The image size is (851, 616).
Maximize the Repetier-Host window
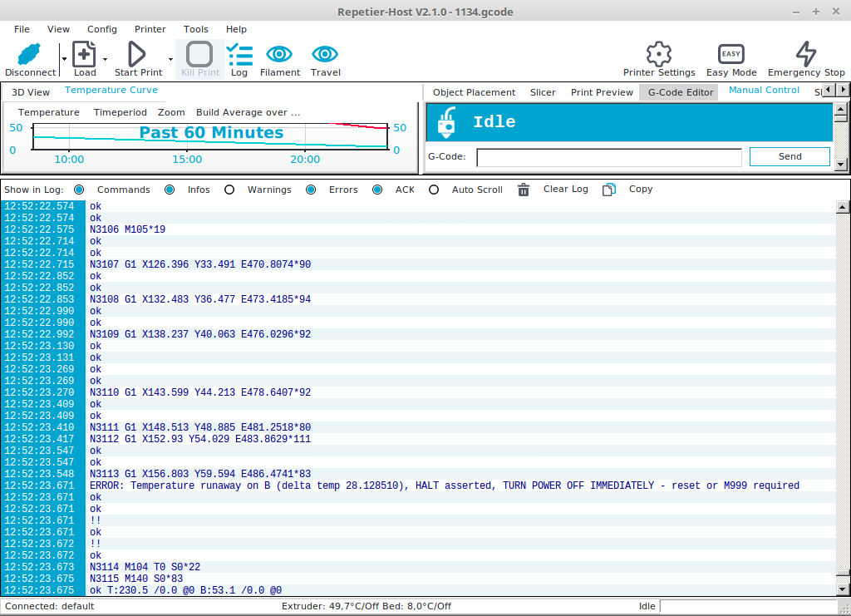pyautogui.click(x=816, y=12)
